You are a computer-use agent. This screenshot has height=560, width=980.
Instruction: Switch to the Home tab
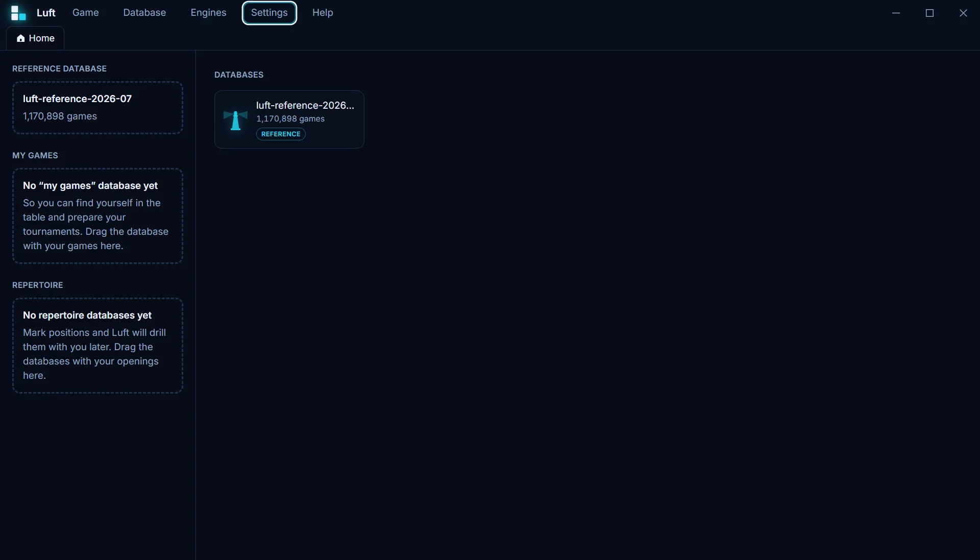[35, 38]
